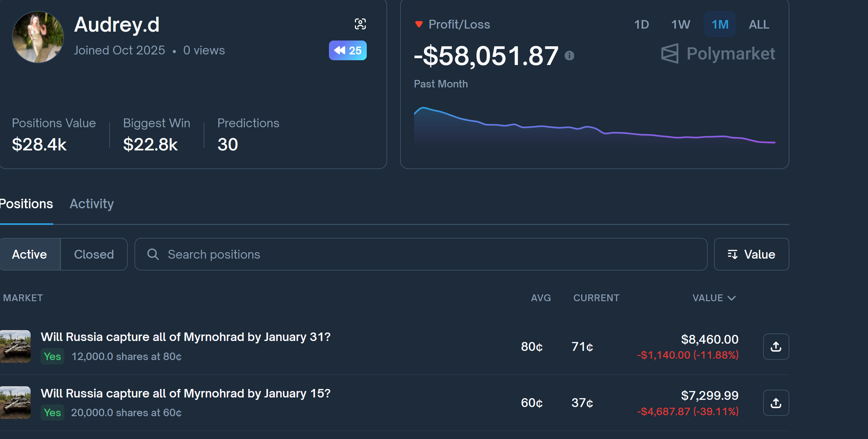This screenshot has width=868, height=439.
Task: Click the profile scan icon beside Audrey.d
Action: 360,24
